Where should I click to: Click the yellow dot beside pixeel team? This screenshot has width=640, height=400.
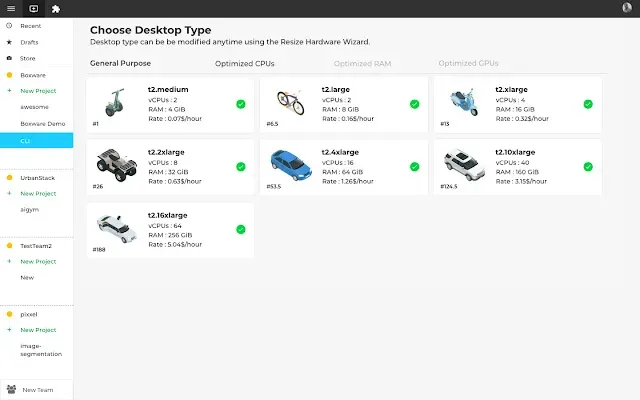click(9, 314)
